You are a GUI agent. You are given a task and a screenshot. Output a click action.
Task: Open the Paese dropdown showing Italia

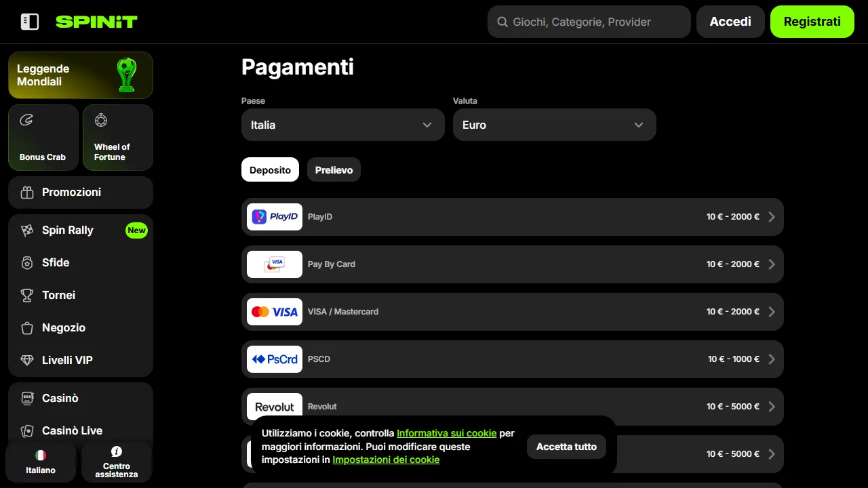(x=343, y=125)
